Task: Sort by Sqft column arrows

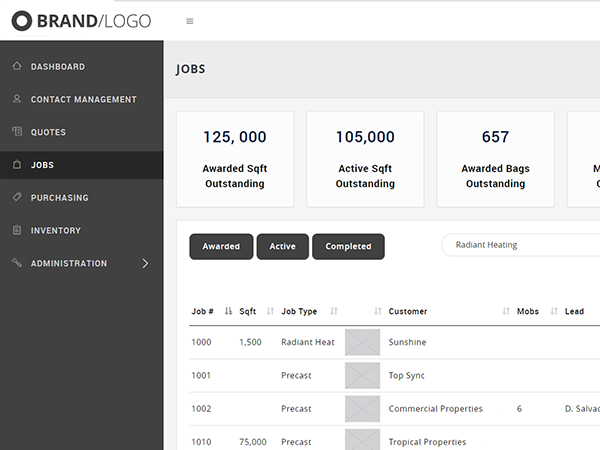Action: 270,311
